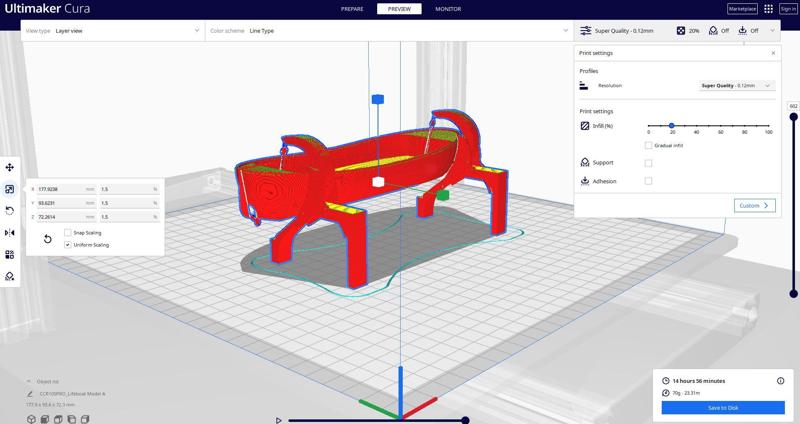Click the X scale percentage field
800x424 pixels.
(130, 189)
